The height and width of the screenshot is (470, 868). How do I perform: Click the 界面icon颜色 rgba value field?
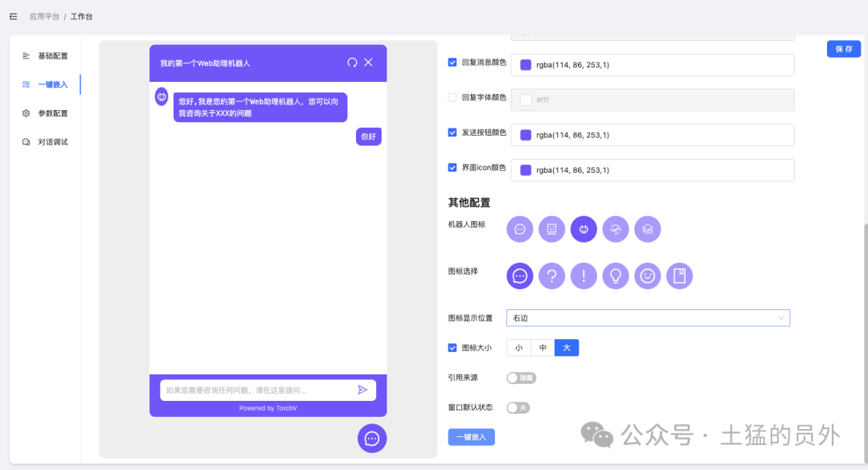pos(653,170)
